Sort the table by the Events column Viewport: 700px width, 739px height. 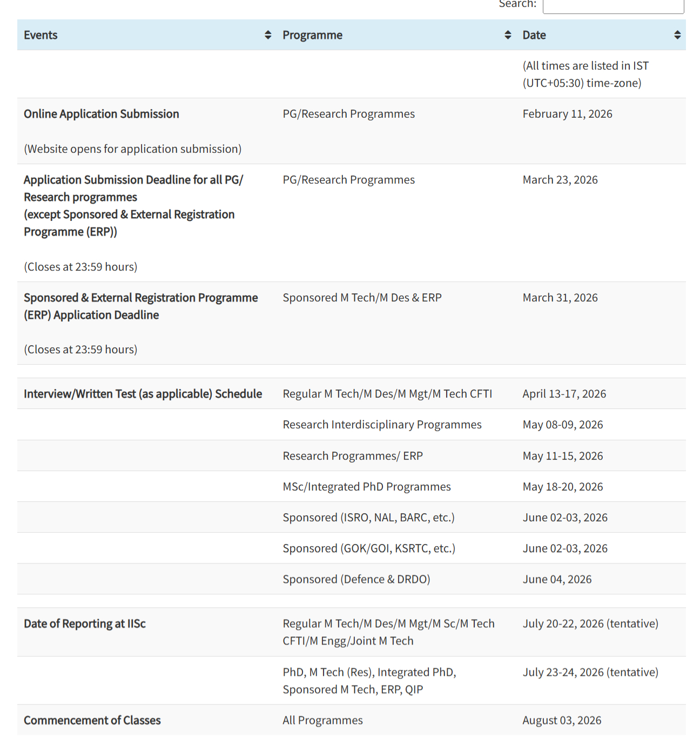tap(41, 35)
